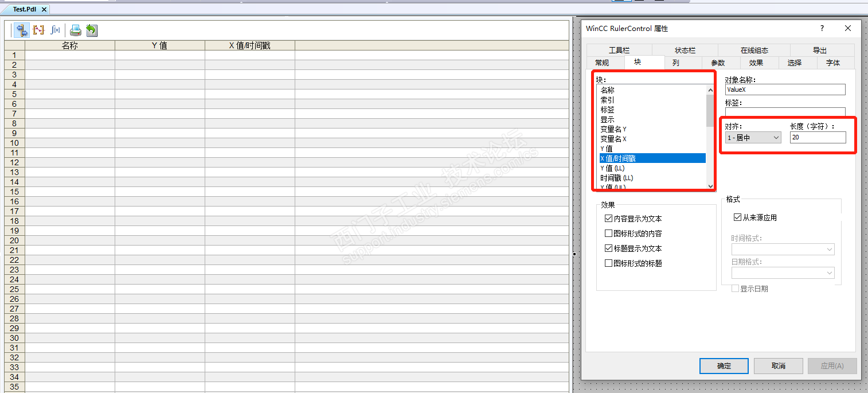Click the '对象名称' field containing ValueX
Image resolution: width=868 pixels, height=393 pixels.
tap(785, 90)
